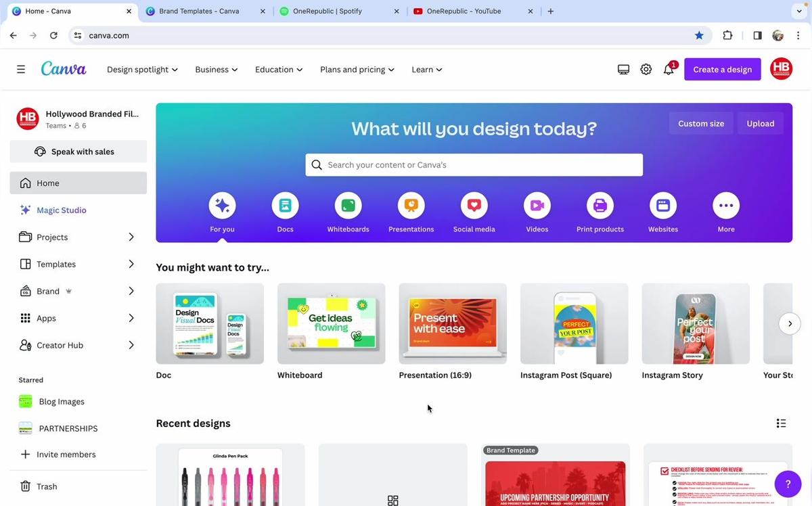Create an Instagram Story design
Screen dimensions: 812x506
pyautogui.click(x=696, y=323)
